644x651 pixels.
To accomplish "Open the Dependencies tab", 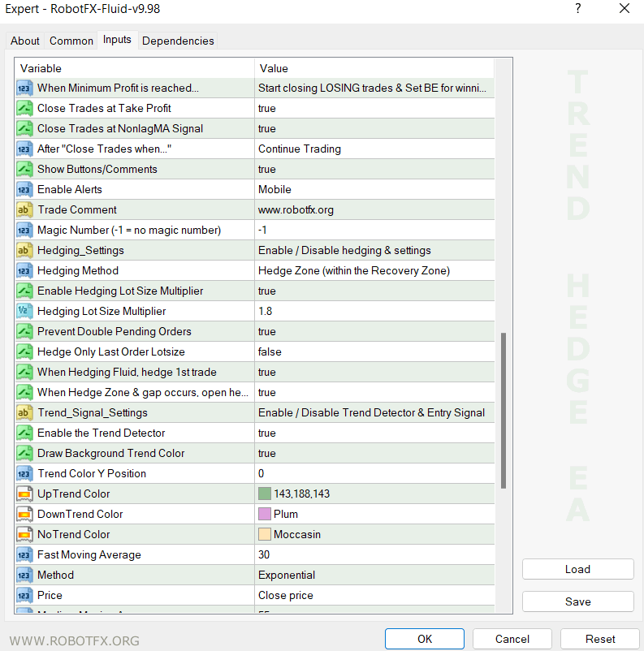I will pyautogui.click(x=178, y=41).
